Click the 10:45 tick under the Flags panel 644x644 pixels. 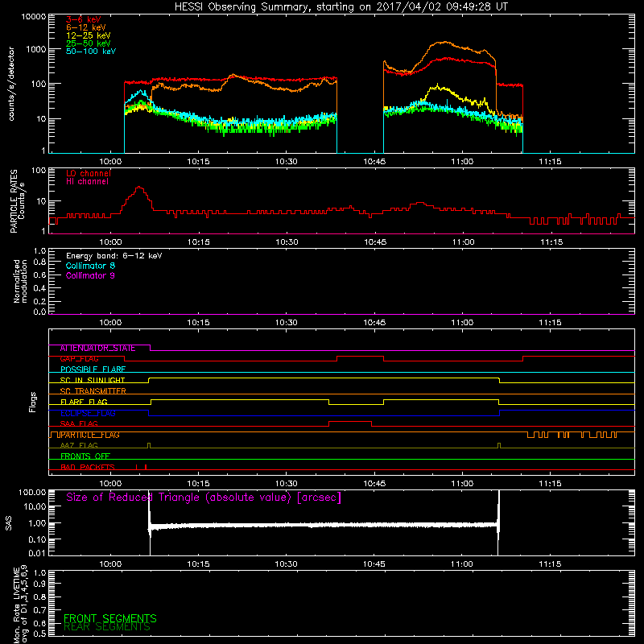[x=374, y=484]
